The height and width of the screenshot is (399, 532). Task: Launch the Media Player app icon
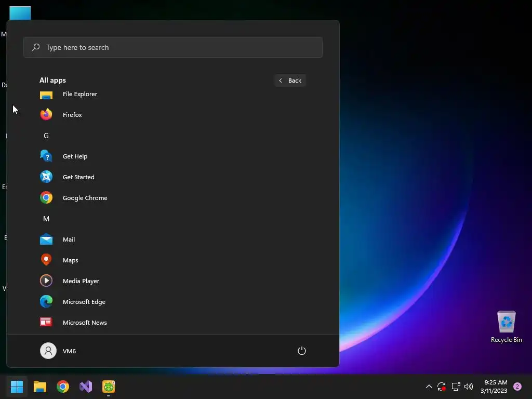pyautogui.click(x=46, y=281)
